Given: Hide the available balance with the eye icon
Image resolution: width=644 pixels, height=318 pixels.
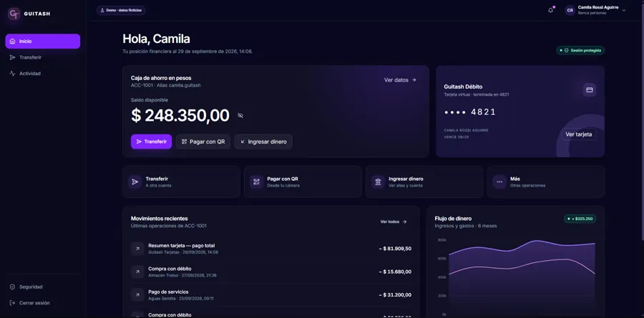Looking at the screenshot, I should tap(240, 116).
